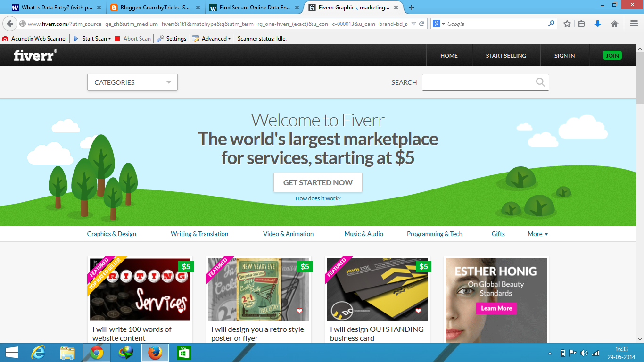Open the Writing & Translation category link
644x362 pixels.
[x=199, y=234]
